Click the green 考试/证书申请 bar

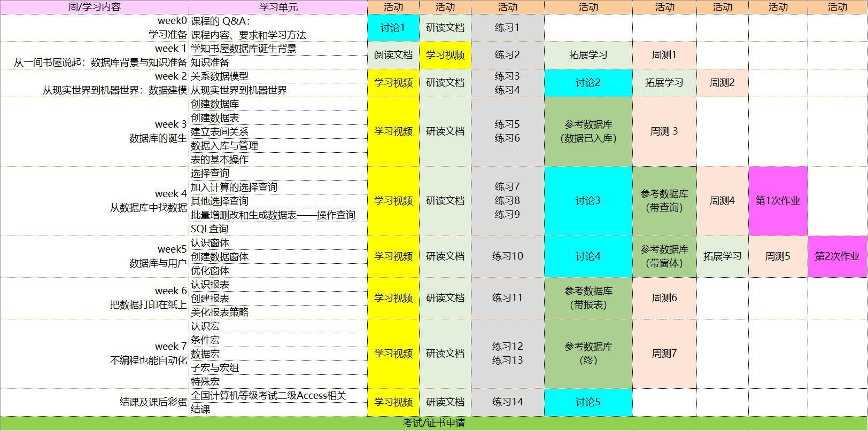click(x=433, y=423)
